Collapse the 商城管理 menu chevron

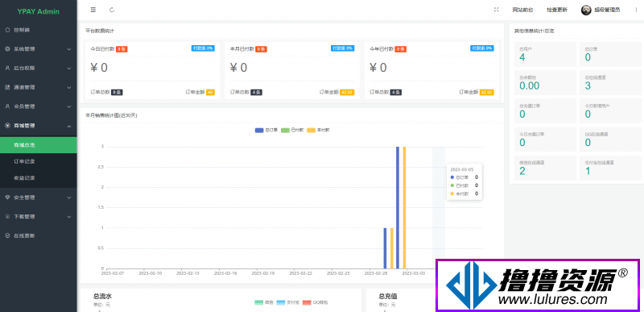point(69,126)
